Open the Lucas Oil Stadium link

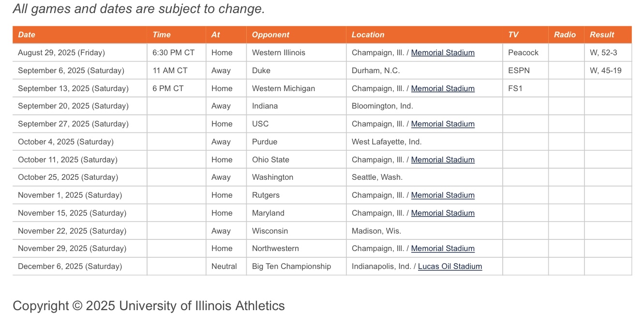[450, 267]
